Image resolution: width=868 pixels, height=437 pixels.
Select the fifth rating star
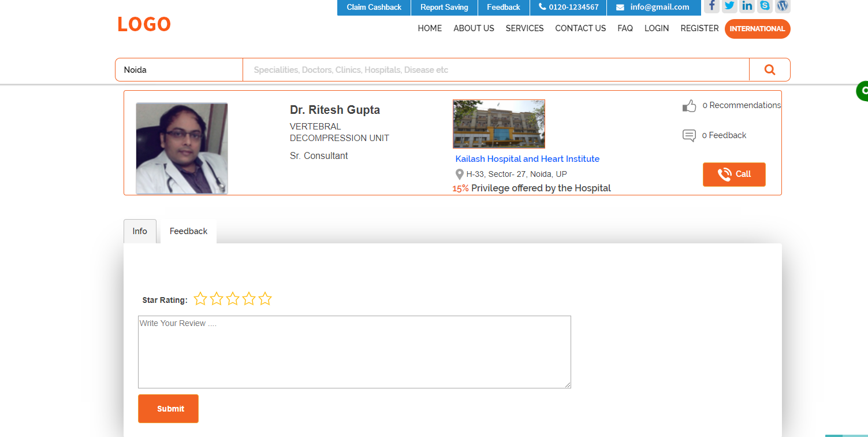point(265,299)
